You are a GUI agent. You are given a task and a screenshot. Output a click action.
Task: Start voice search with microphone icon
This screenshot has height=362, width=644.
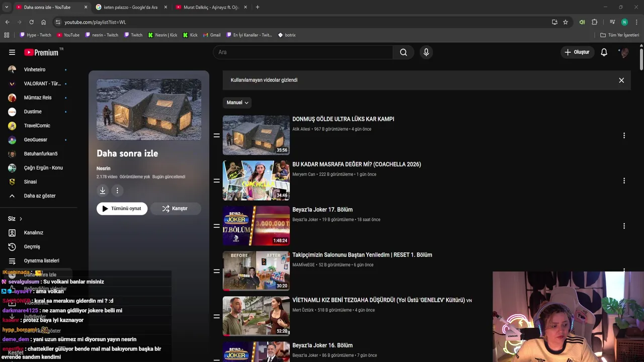[x=426, y=52]
